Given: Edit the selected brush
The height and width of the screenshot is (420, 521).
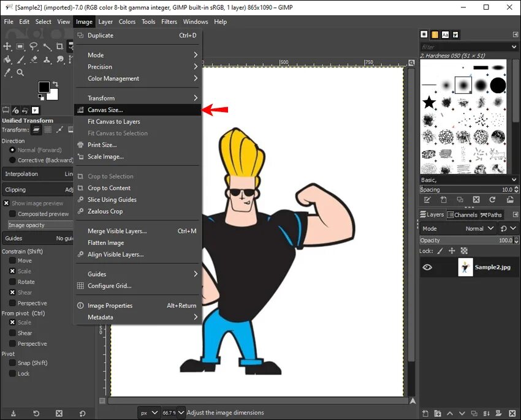Looking at the screenshot, I should (x=427, y=200).
